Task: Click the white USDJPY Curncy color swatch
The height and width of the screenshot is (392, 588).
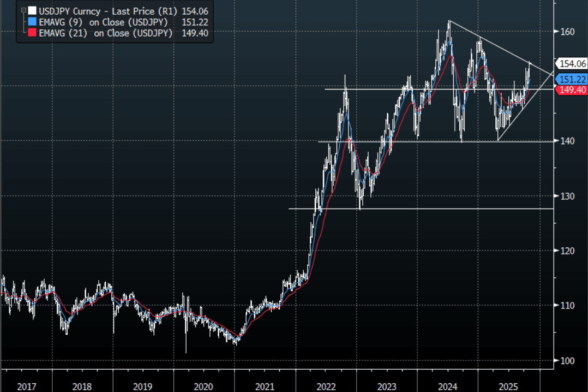Action: click(x=33, y=10)
